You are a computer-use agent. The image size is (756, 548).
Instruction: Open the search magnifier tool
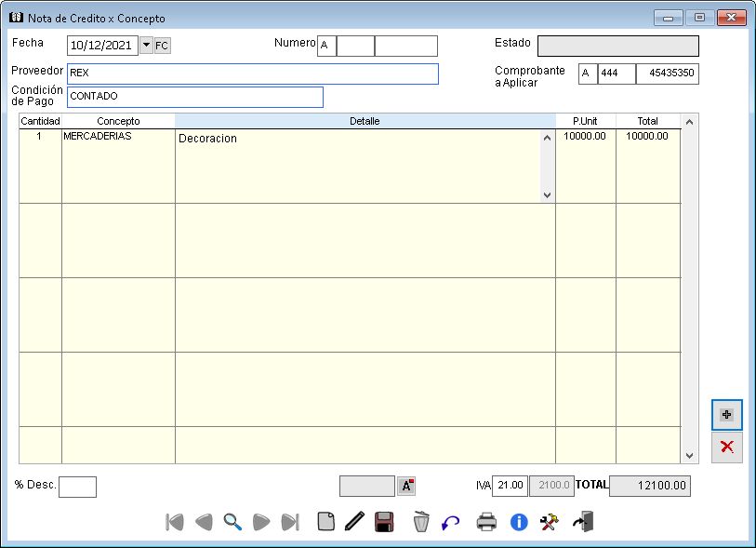pos(232,522)
